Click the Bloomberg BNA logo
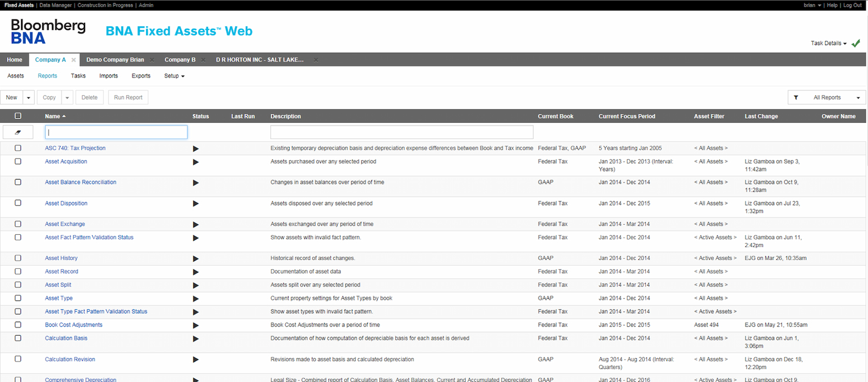Viewport: 868px width, 382px height. [x=48, y=31]
